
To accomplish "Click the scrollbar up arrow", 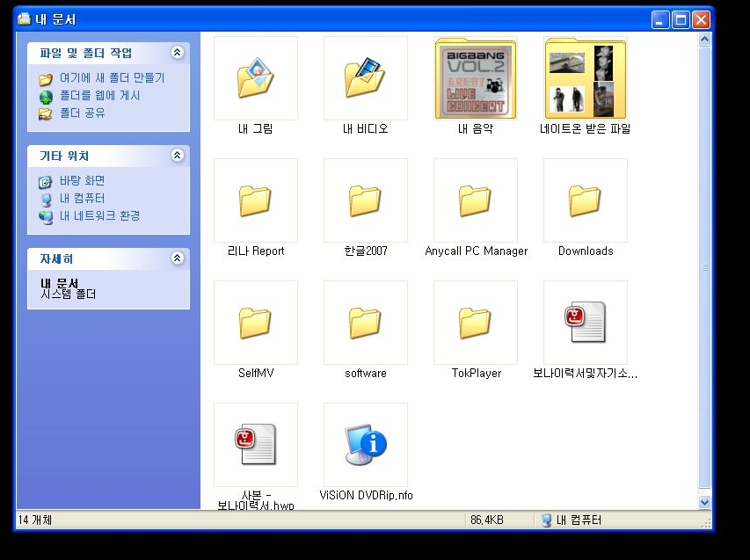I will [704, 40].
